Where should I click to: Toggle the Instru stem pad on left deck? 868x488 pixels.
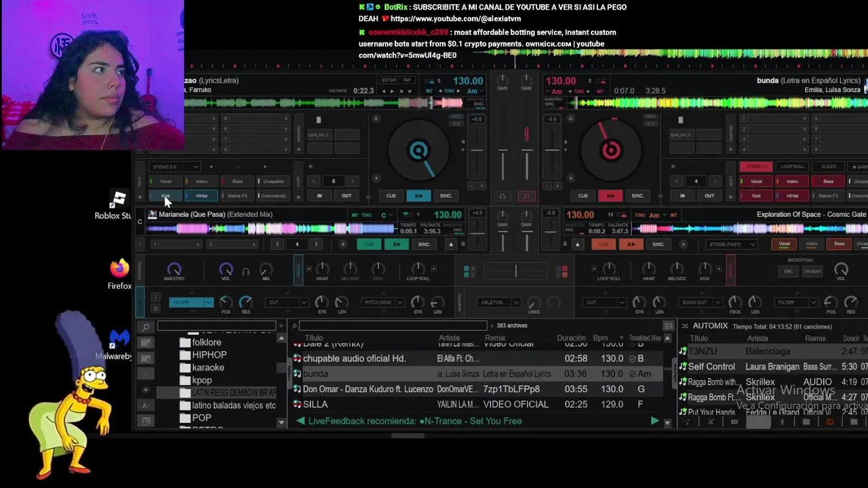click(x=201, y=182)
